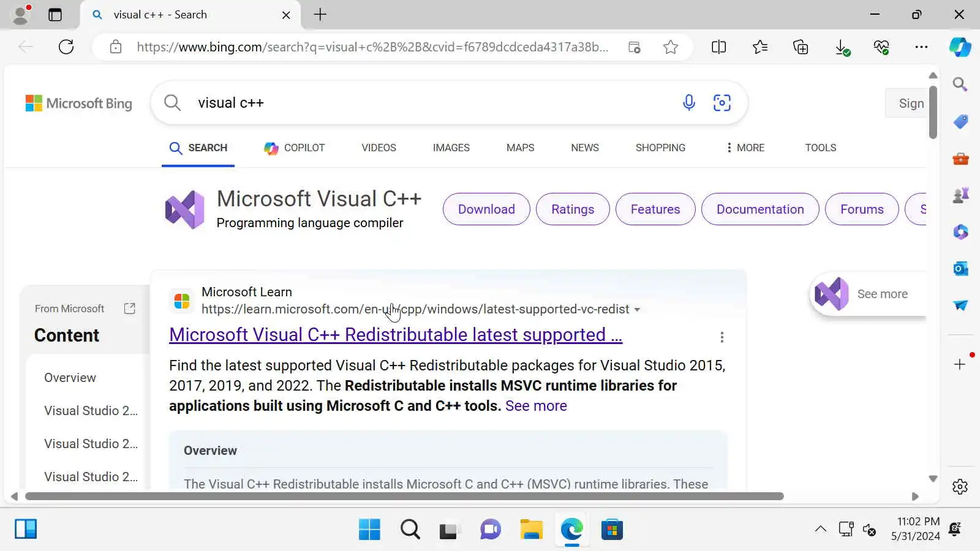Open the browser profile icon
Image resolution: width=980 pixels, height=551 pixels.
tap(21, 15)
